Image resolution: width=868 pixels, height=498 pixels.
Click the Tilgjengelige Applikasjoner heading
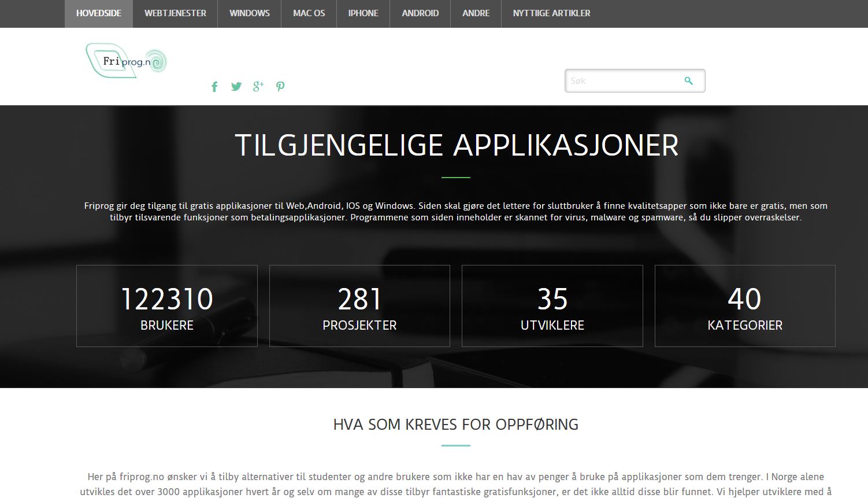click(457, 145)
